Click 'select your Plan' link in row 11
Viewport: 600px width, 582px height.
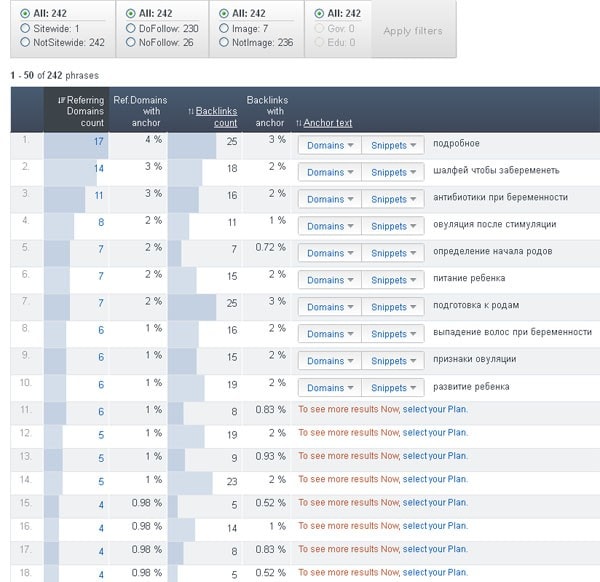tap(434, 408)
